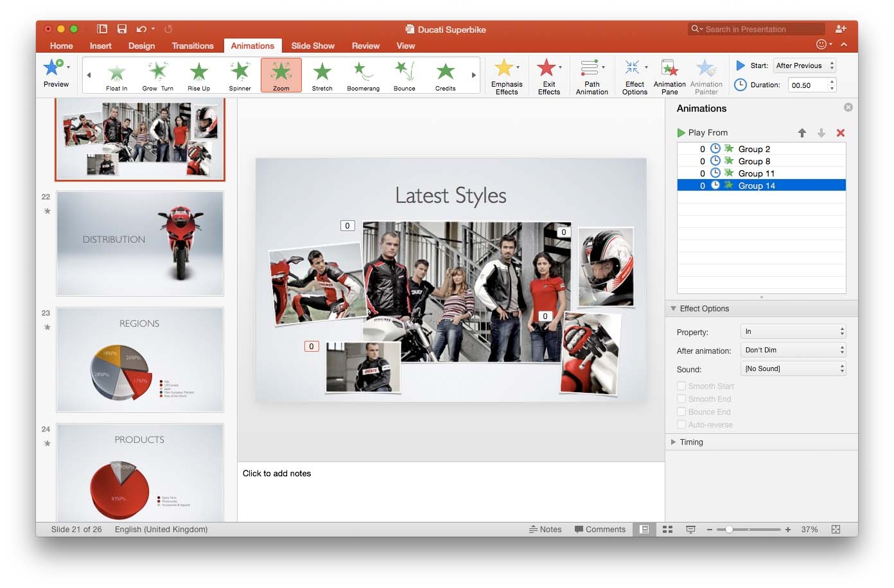
Task: Toggle the Notes pane button
Action: point(545,530)
